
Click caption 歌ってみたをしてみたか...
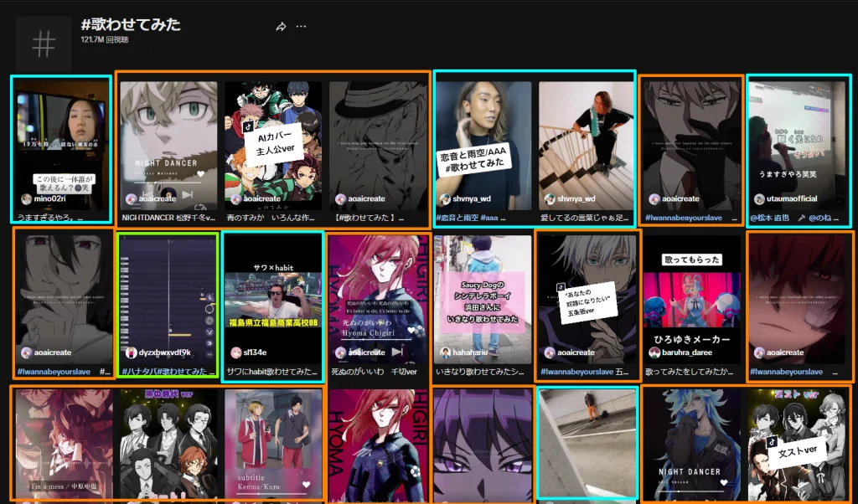coord(689,371)
